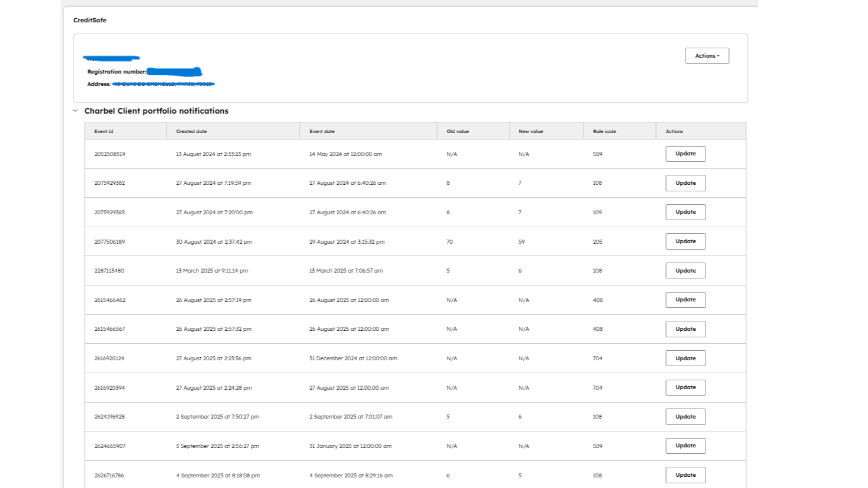This screenshot has width=868, height=488.
Task: Click Update for event 2615466567
Action: coord(685,329)
